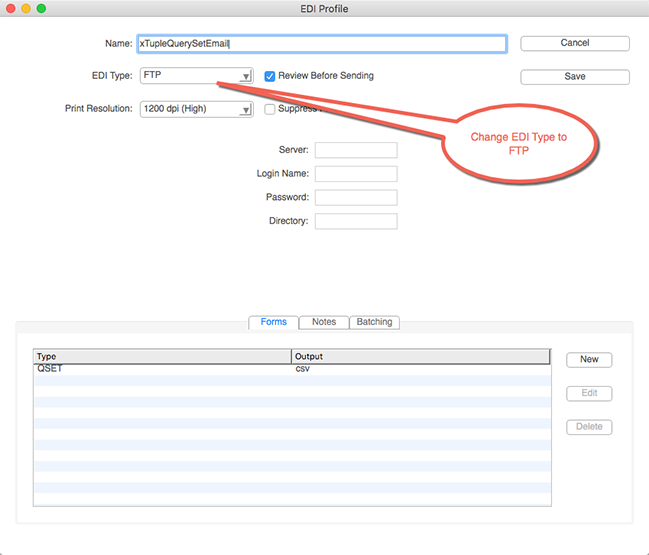
Task: Toggle Review Before Sending checkbox
Action: click(x=270, y=76)
